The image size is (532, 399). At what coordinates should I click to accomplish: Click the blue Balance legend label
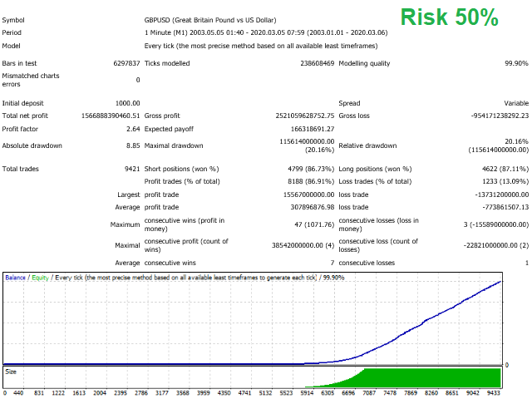point(16,277)
